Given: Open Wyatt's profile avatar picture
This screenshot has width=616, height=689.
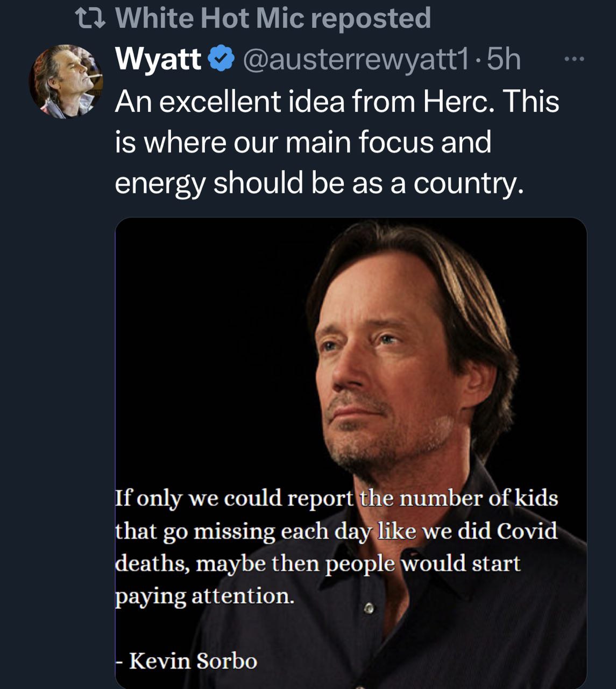Looking at the screenshot, I should click(66, 81).
